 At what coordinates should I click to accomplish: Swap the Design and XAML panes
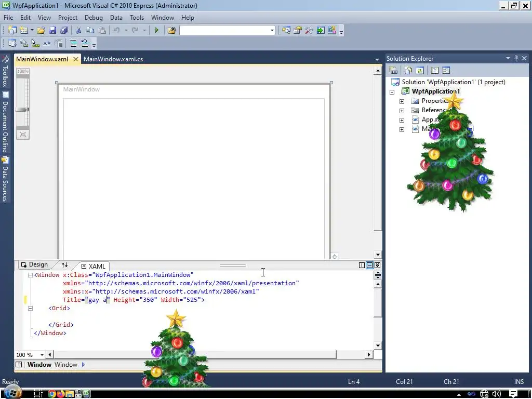(64, 265)
